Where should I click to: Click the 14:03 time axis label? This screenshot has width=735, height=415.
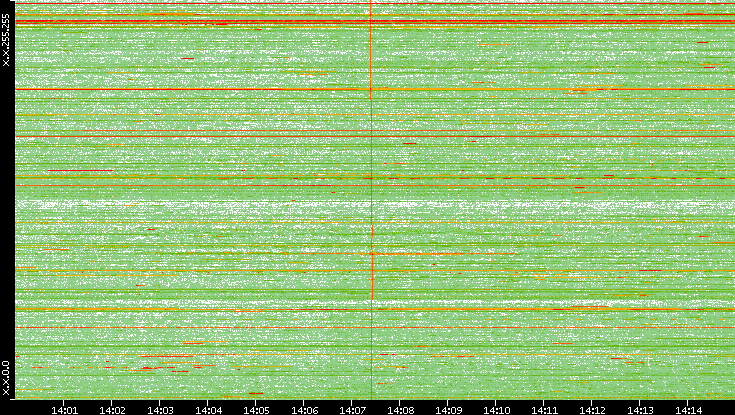point(160,410)
